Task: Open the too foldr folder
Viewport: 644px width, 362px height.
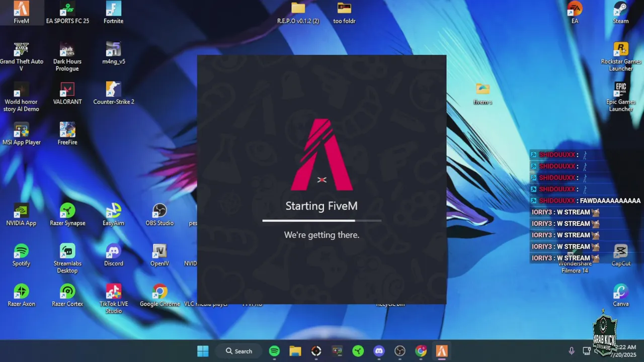Action: click(x=344, y=13)
